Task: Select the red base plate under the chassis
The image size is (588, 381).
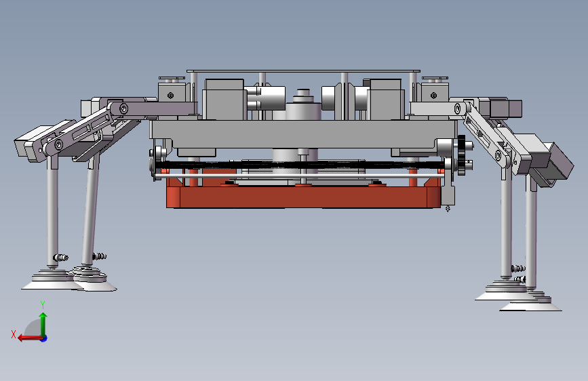Action: coord(303,197)
